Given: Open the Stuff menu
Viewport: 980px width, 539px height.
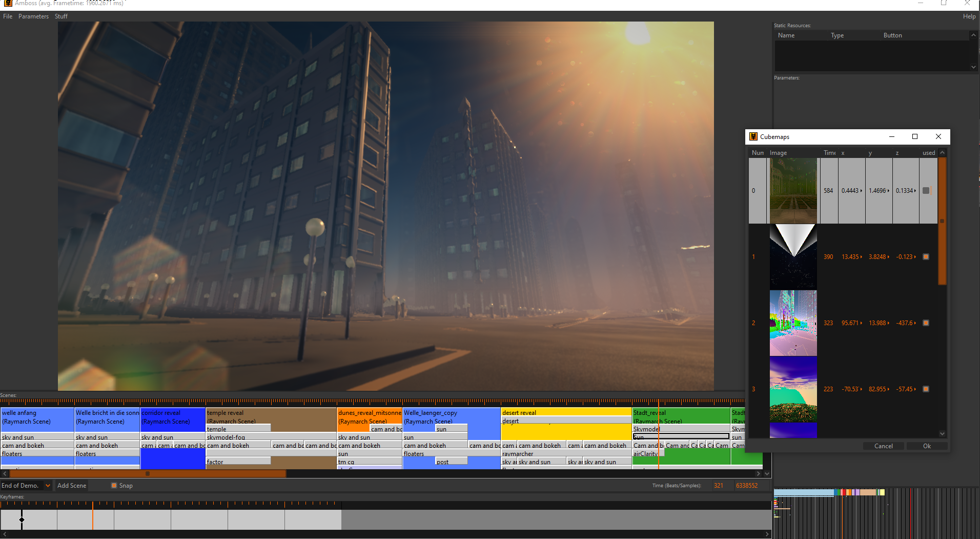Looking at the screenshot, I should click(61, 16).
